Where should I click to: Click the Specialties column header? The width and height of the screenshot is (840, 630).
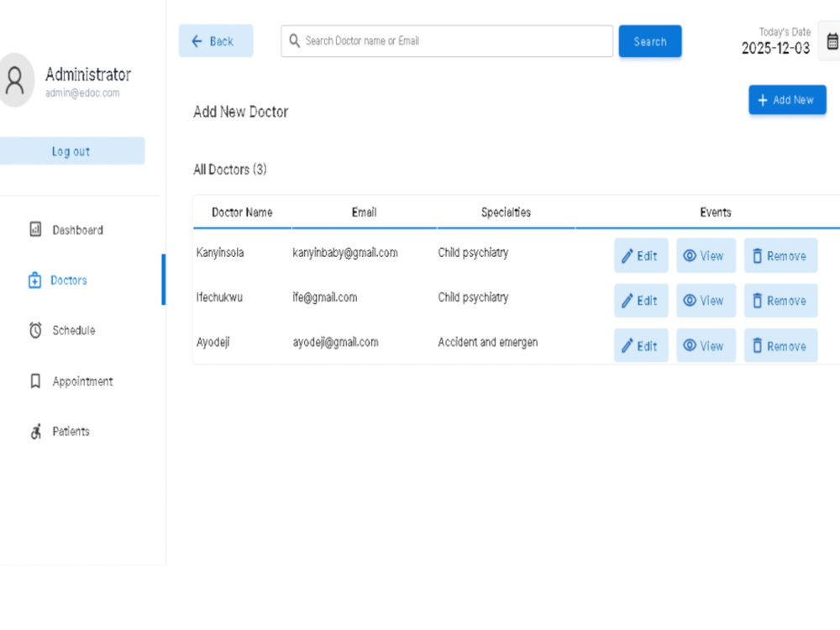coord(506,213)
